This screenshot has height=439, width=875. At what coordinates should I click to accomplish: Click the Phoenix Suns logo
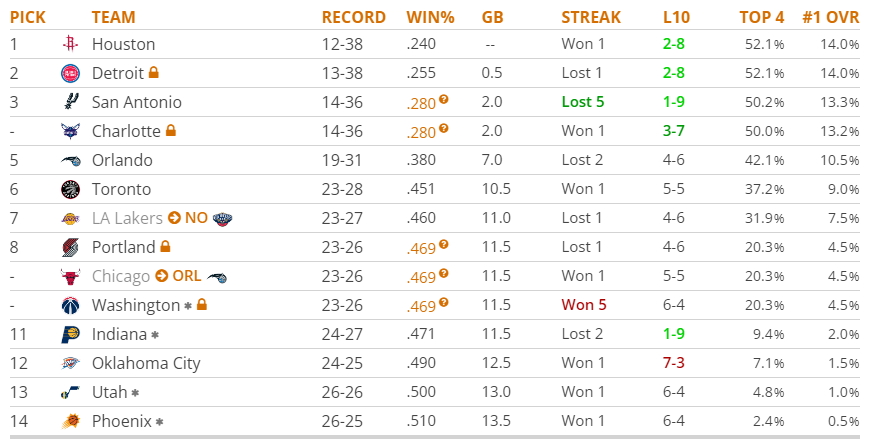pyautogui.click(x=70, y=421)
